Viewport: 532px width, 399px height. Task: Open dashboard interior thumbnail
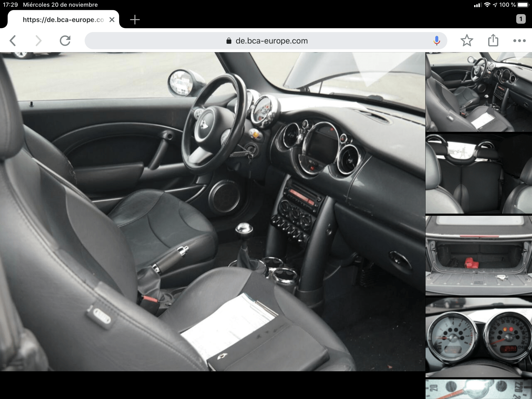[x=479, y=92]
